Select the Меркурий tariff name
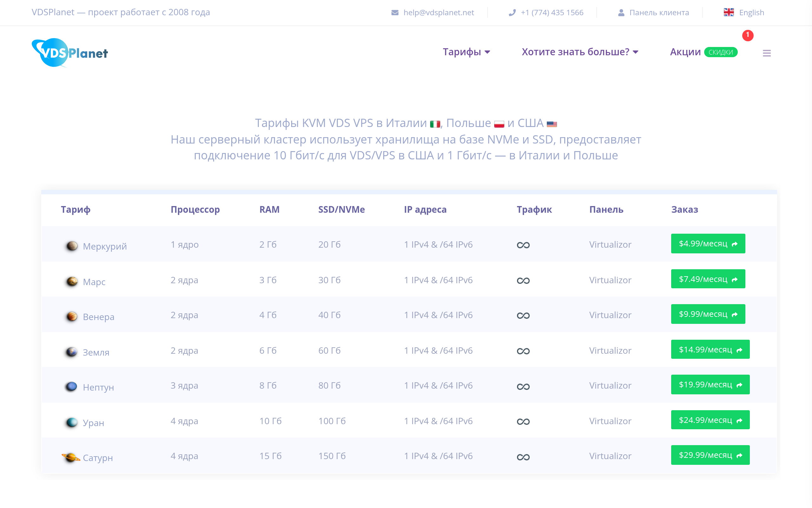The width and height of the screenshot is (812, 508). 105,246
